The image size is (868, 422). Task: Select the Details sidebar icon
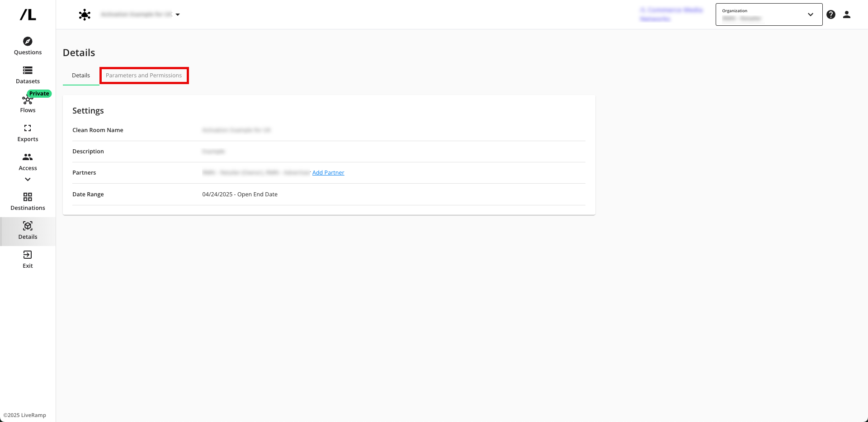pos(28,226)
